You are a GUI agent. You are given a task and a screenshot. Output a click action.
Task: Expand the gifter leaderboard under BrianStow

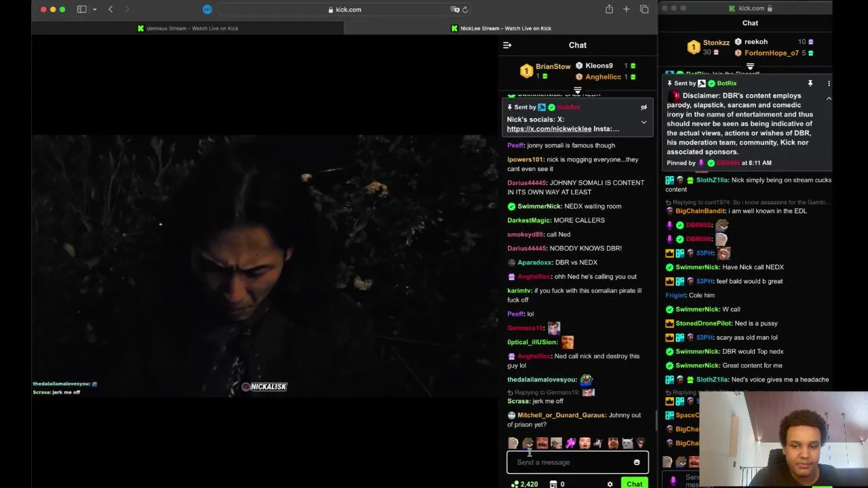(578, 89)
